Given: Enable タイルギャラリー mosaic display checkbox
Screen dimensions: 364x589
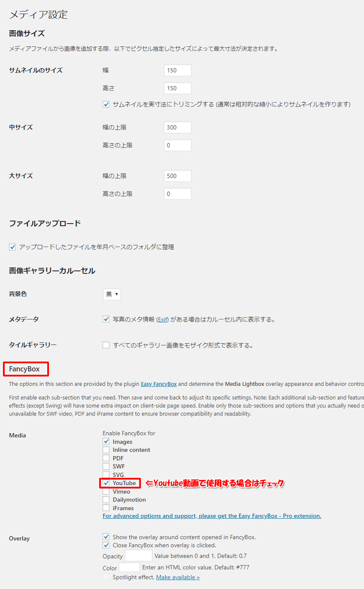Looking at the screenshot, I should point(106,345).
